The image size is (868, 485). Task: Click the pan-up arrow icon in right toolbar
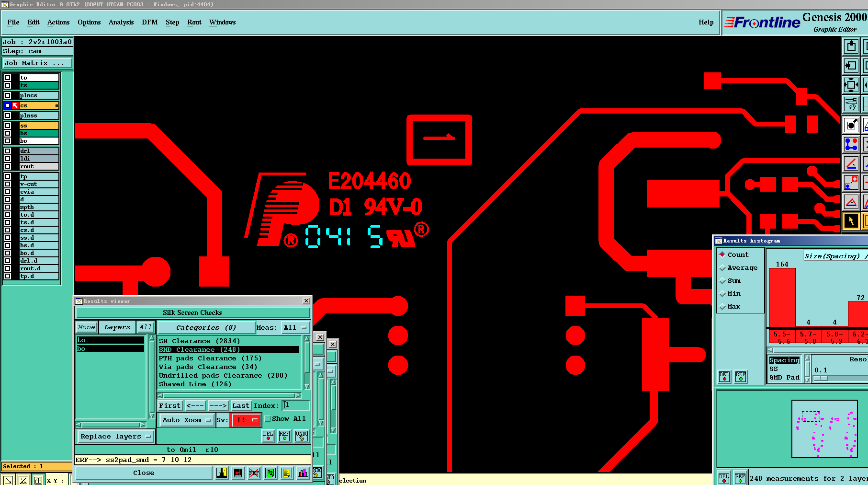point(851,46)
